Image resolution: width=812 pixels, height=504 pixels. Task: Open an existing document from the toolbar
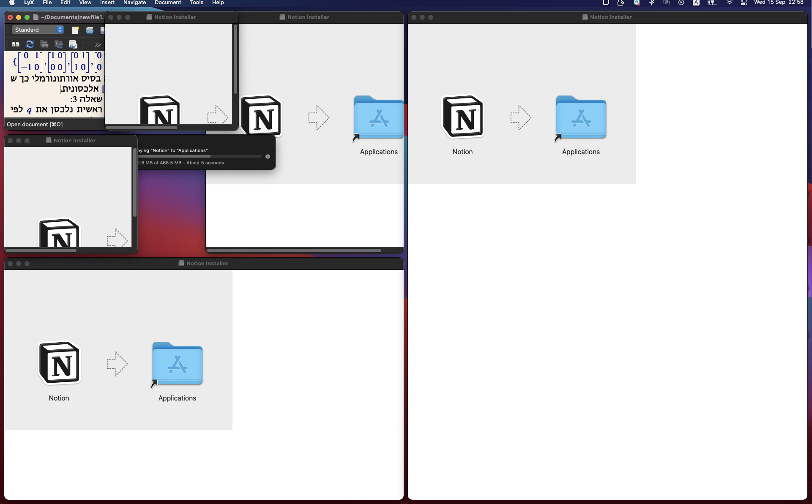tap(90, 30)
